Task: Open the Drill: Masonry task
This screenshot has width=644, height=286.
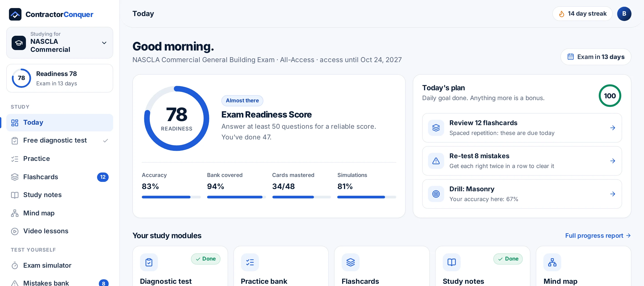Action: tap(522, 194)
